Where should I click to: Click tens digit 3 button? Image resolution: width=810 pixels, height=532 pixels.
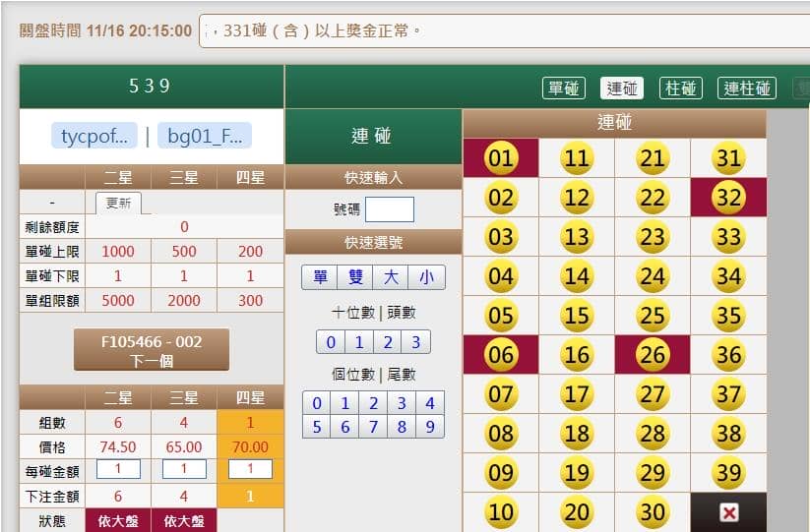pos(416,341)
